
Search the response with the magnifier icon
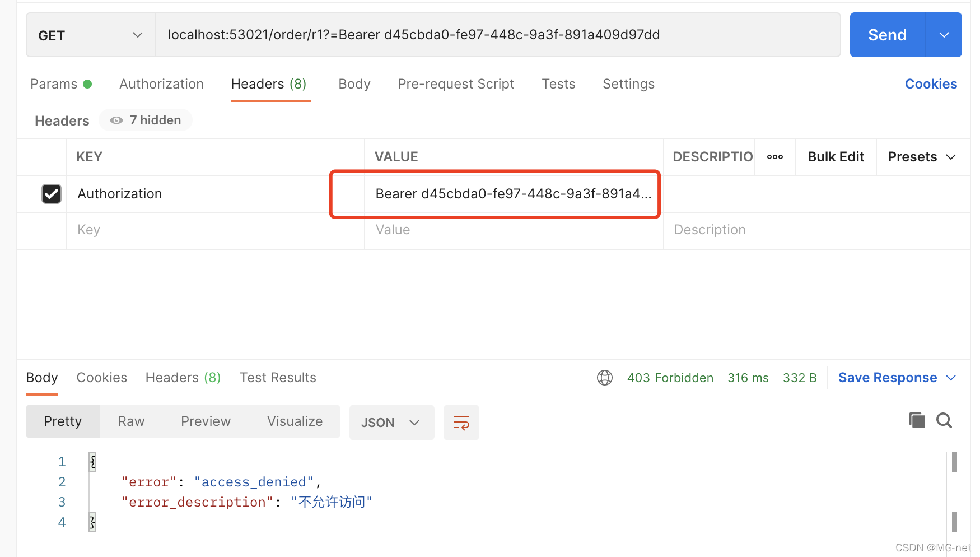944,420
